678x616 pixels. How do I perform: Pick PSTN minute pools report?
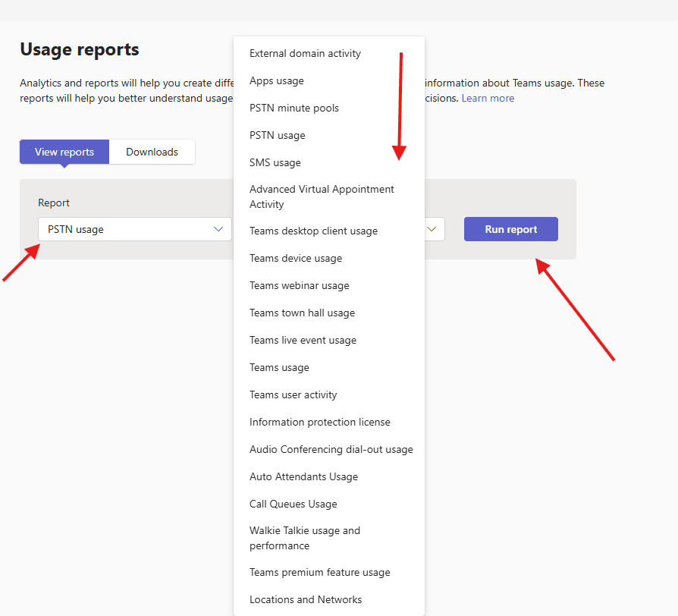tap(294, 108)
